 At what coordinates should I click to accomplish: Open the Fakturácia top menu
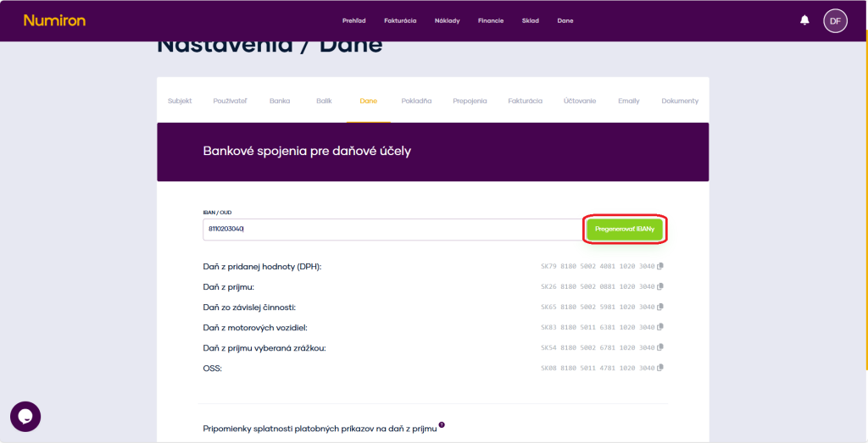pos(400,21)
